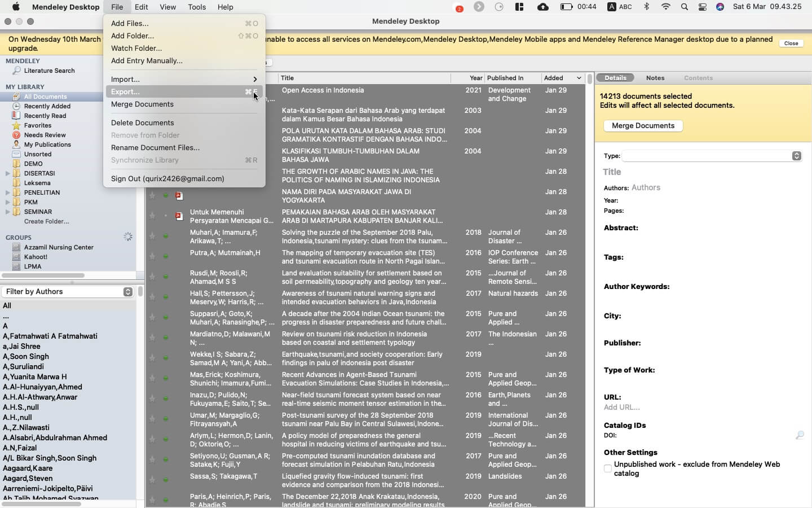Check "Unpublished work - exclude from Mendeley Web catalog"
The image size is (812, 508).
pos(607,468)
